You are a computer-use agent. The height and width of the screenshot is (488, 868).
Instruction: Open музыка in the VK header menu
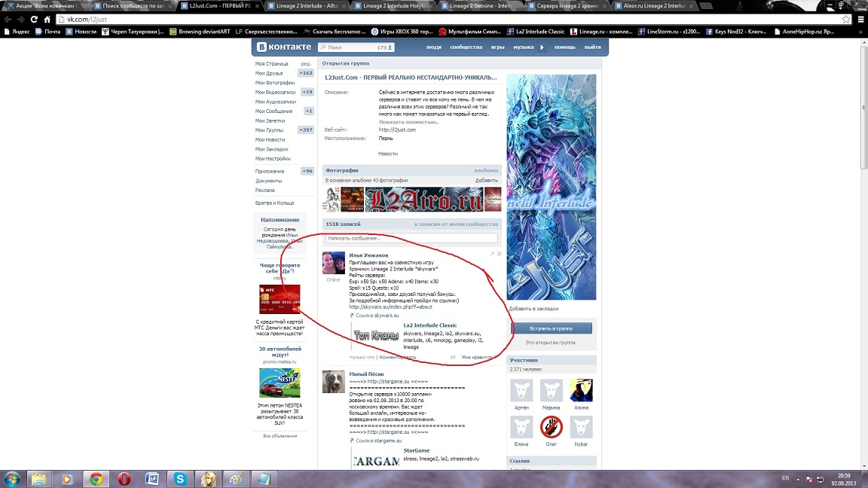[523, 47]
